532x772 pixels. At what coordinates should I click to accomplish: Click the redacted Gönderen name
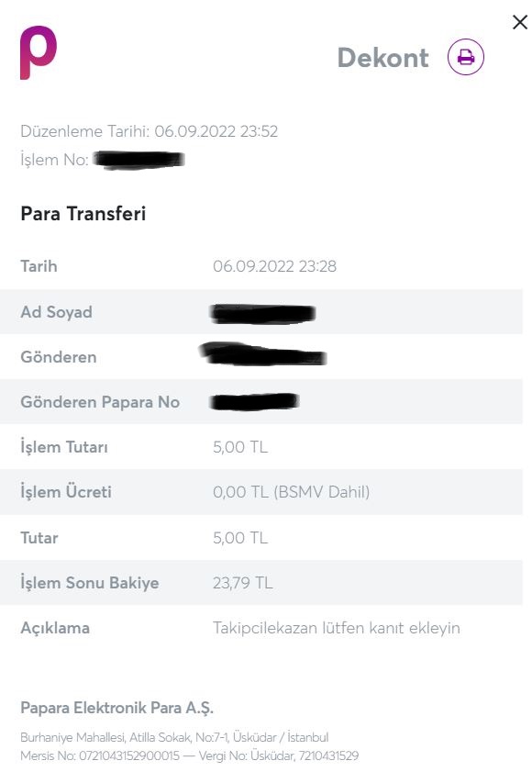pyautogui.click(x=263, y=354)
